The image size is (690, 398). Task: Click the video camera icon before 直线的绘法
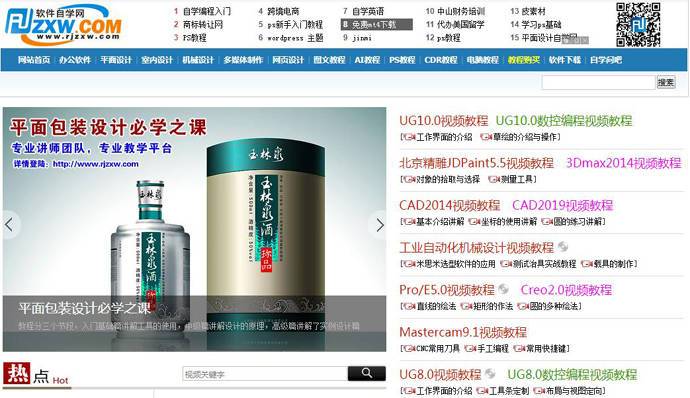[x=409, y=306]
